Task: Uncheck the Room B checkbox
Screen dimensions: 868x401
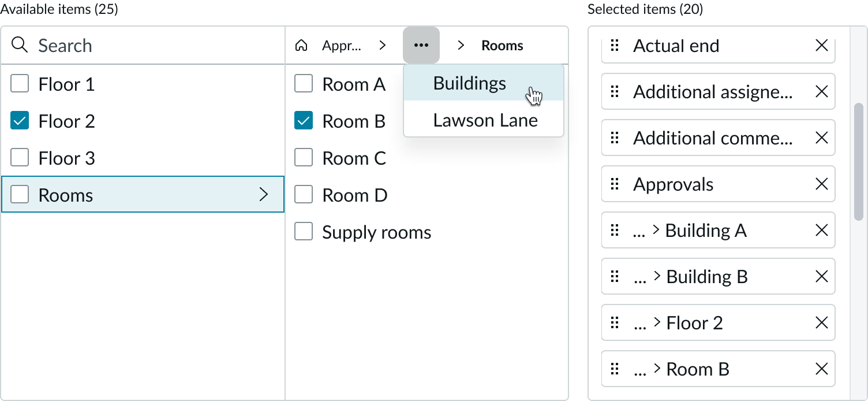Action: (303, 121)
